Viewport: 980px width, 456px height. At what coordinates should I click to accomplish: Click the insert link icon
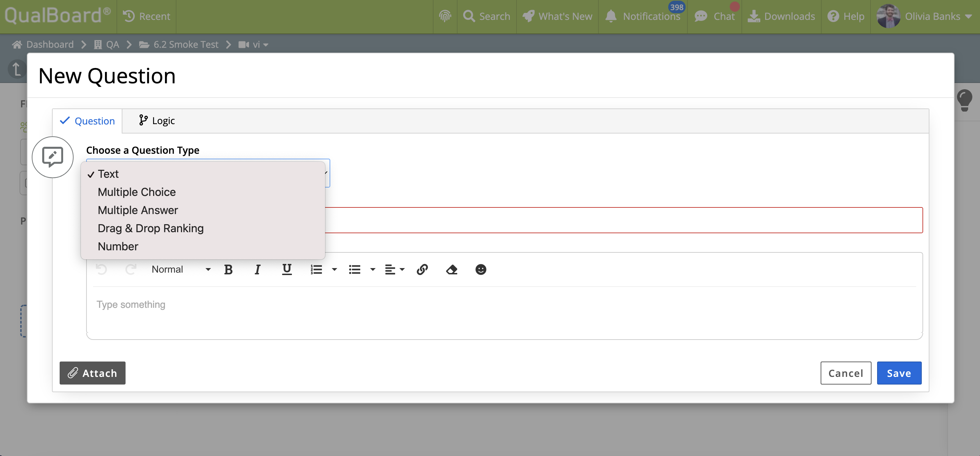pyautogui.click(x=422, y=269)
